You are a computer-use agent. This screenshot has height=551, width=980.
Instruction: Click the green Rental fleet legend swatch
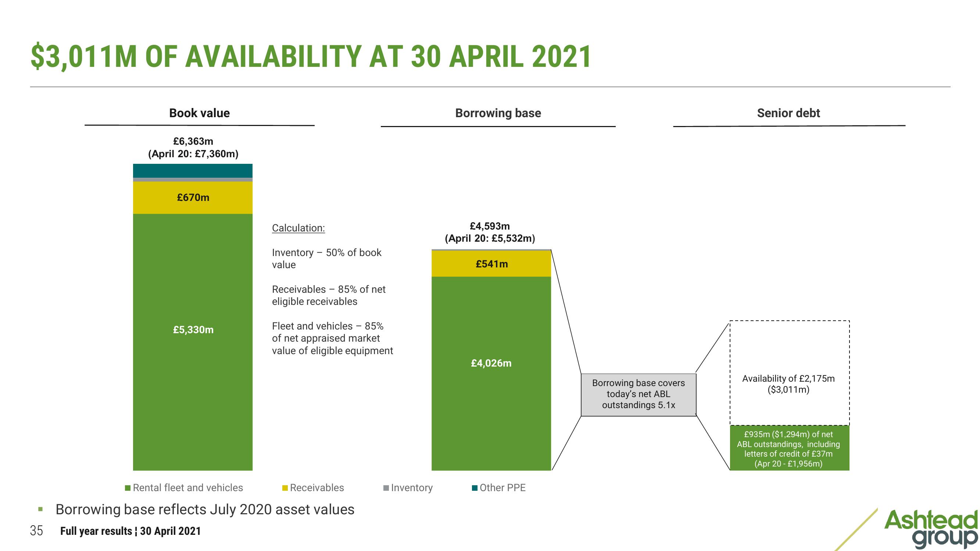pos(128,488)
